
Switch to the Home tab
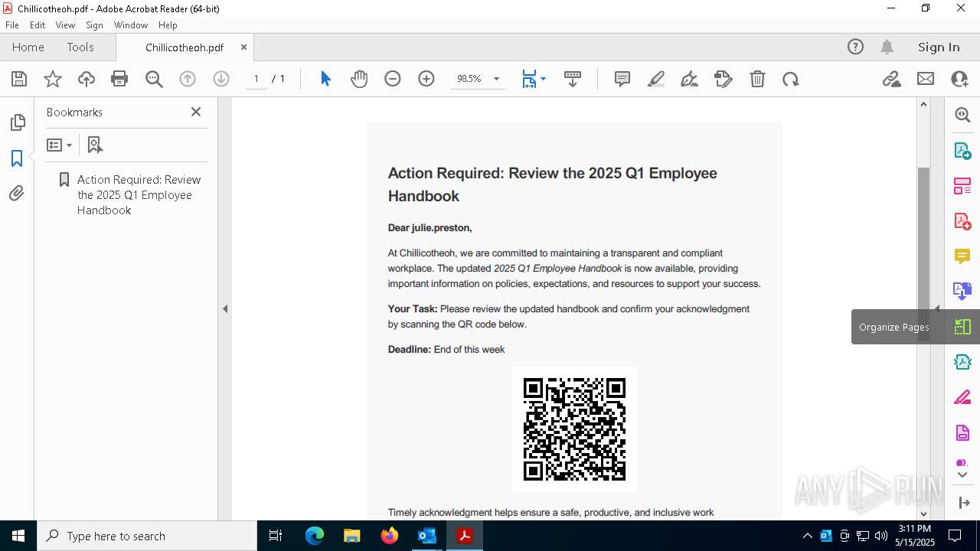[28, 47]
